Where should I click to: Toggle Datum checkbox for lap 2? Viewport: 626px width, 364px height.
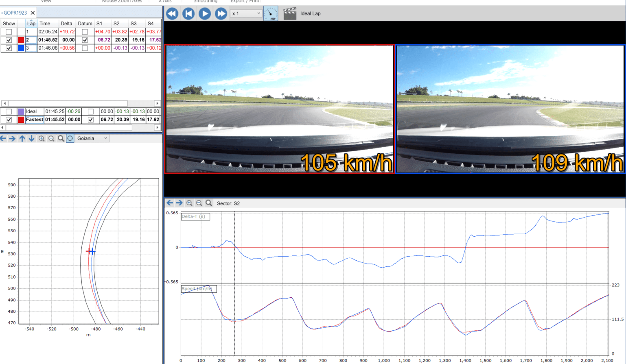click(85, 40)
